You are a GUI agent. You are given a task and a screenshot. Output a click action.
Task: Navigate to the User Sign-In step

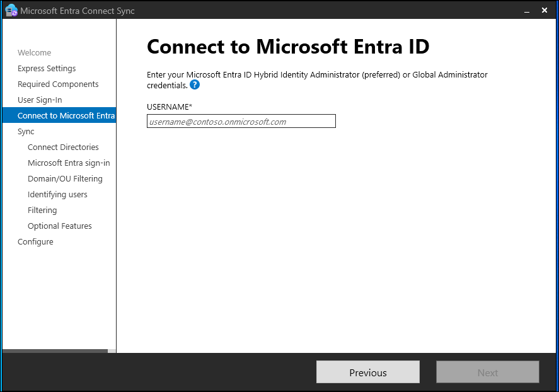(40, 100)
